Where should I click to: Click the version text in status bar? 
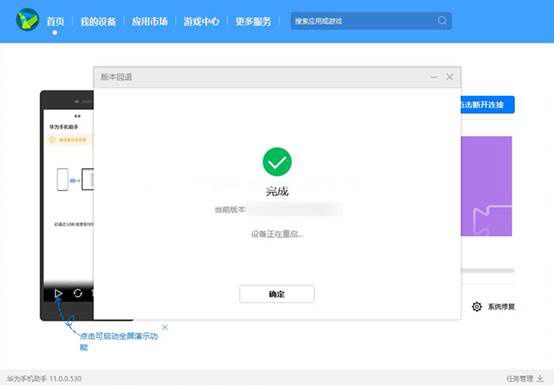[x=44, y=379]
